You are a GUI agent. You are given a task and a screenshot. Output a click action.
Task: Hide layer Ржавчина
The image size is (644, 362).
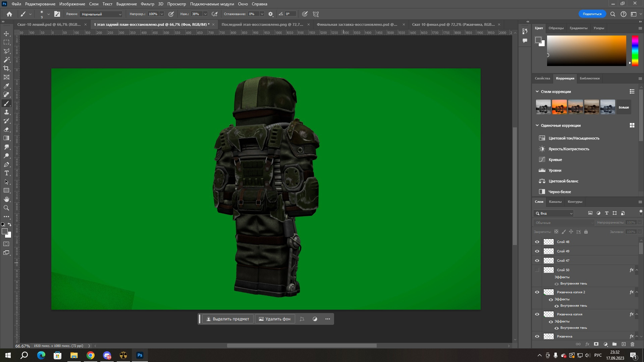537,337
